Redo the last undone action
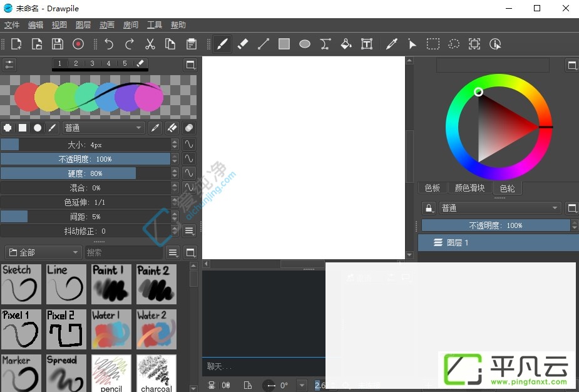 [x=129, y=44]
